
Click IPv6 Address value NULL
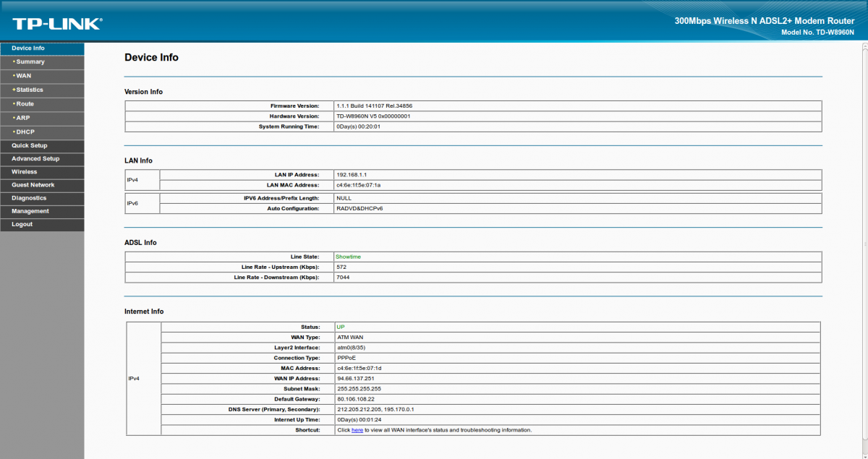point(344,198)
